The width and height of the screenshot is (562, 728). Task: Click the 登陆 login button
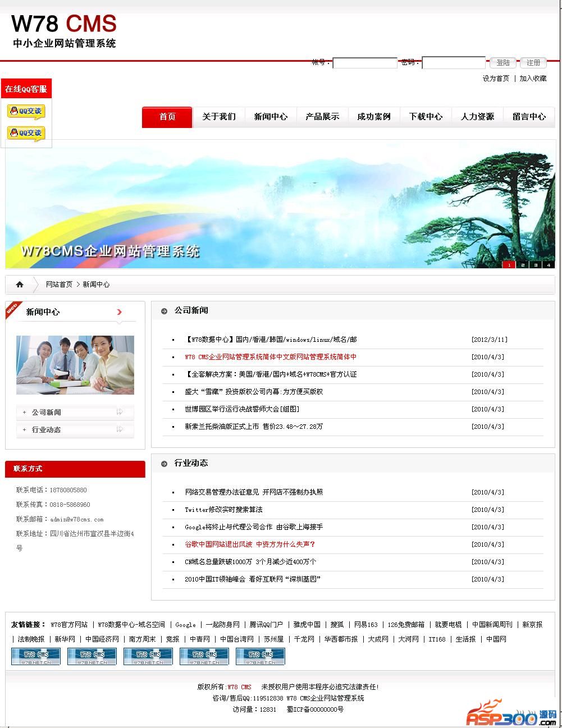pos(503,63)
